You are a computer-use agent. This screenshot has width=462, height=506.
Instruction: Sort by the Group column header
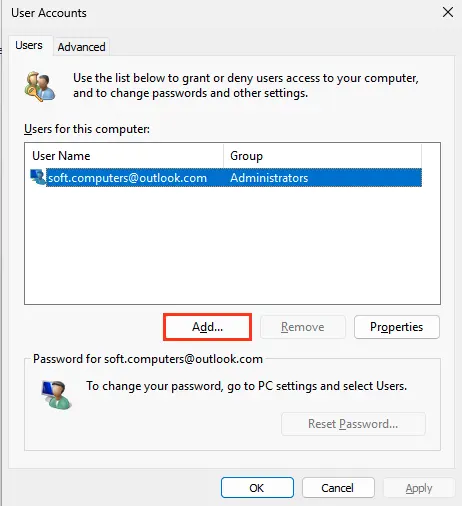(322, 156)
